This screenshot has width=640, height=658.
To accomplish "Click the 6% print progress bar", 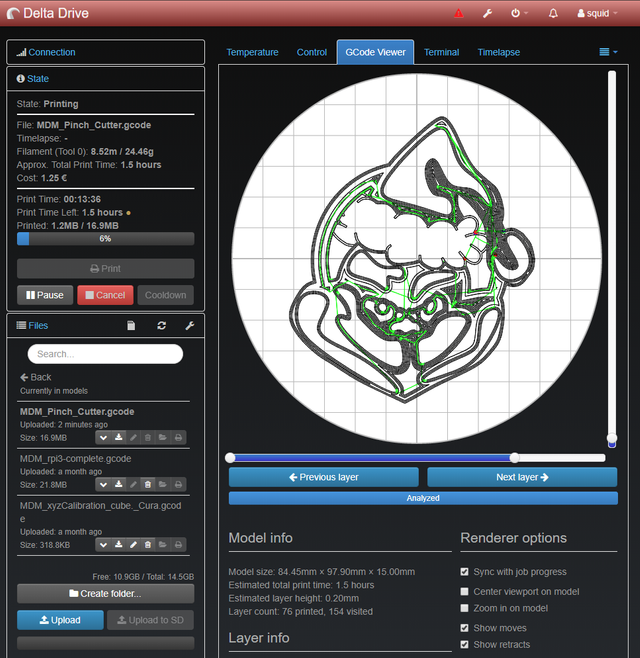I will point(105,239).
